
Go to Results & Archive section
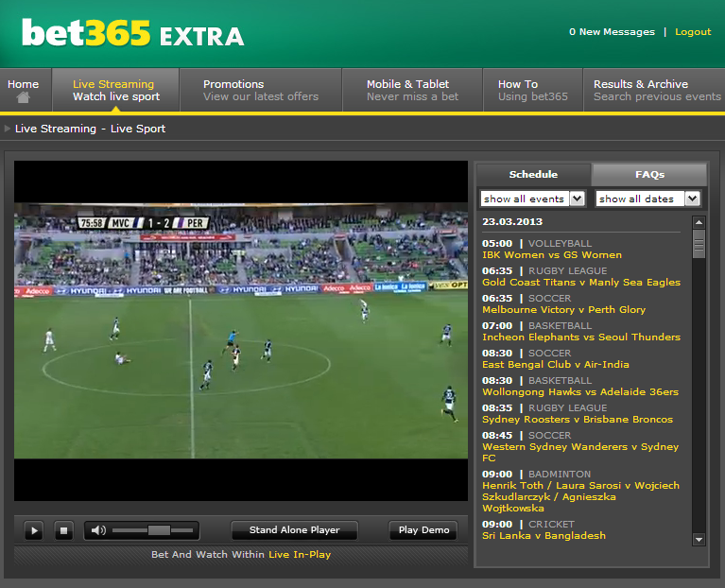(654, 90)
